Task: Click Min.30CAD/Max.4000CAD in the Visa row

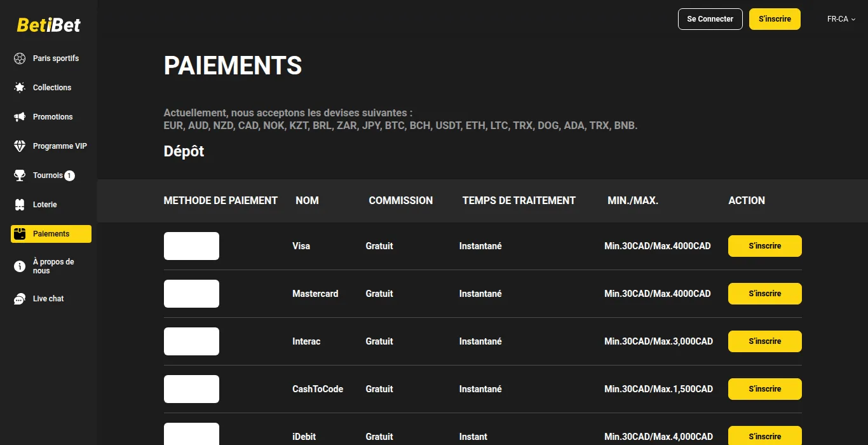Action: pyautogui.click(x=658, y=246)
